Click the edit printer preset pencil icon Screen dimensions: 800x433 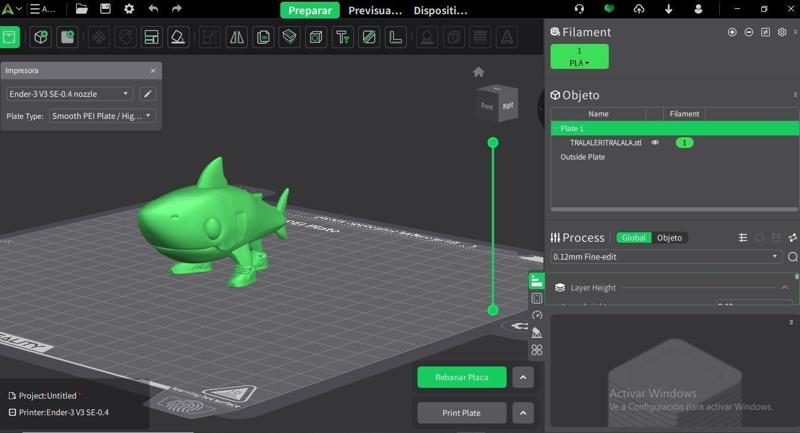pyautogui.click(x=148, y=94)
